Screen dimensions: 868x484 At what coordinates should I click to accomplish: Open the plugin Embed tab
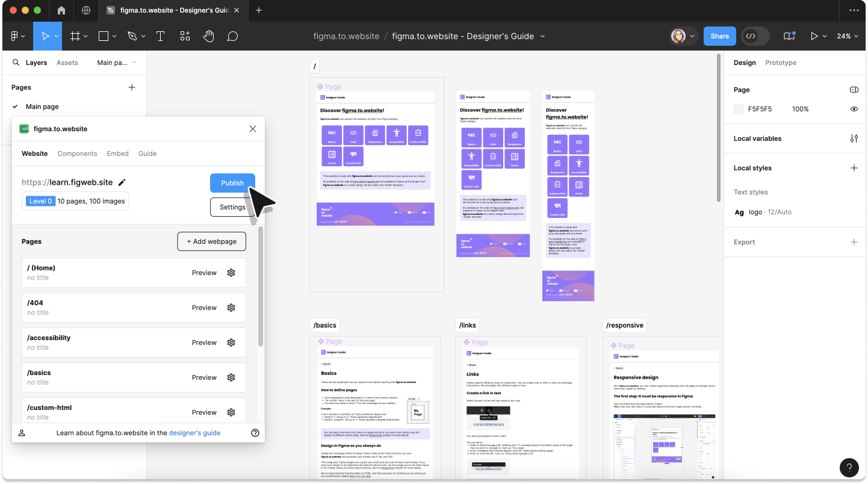coord(118,154)
